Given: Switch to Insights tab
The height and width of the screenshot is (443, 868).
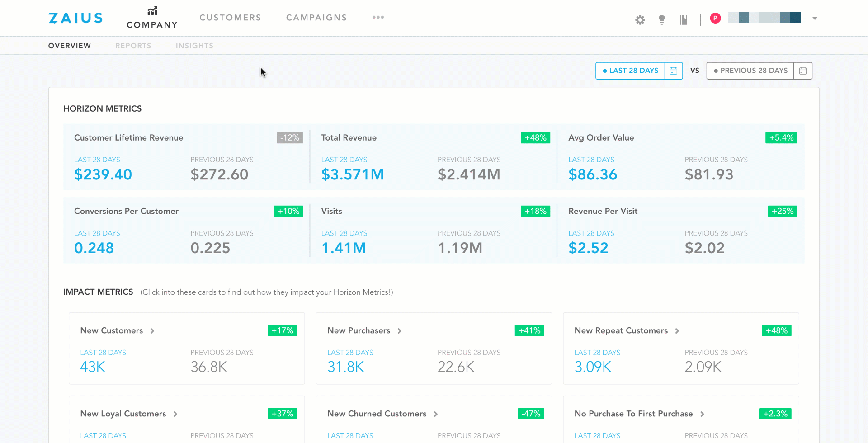Looking at the screenshot, I should pyautogui.click(x=194, y=46).
